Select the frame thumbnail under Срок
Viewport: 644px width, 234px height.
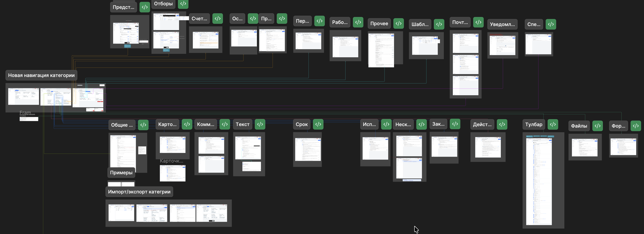[x=308, y=149]
